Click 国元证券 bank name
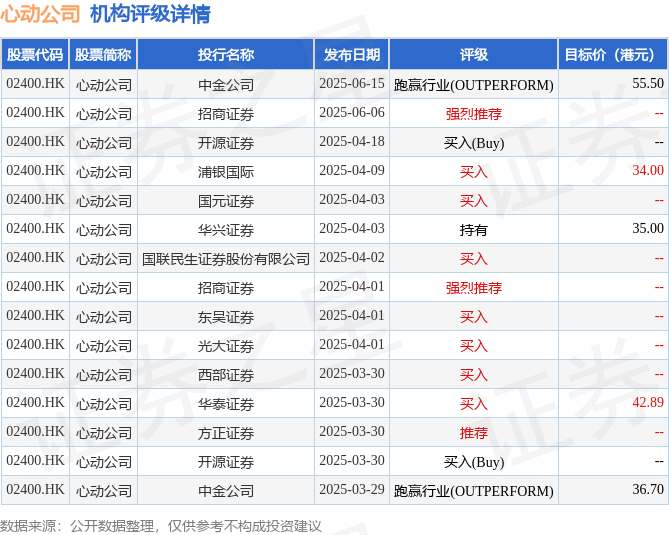Image resolution: width=669 pixels, height=535 pixels. (x=226, y=201)
